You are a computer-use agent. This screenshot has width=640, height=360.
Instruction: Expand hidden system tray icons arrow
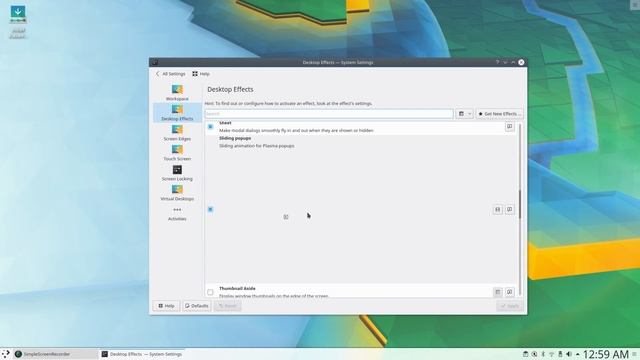[577, 354]
